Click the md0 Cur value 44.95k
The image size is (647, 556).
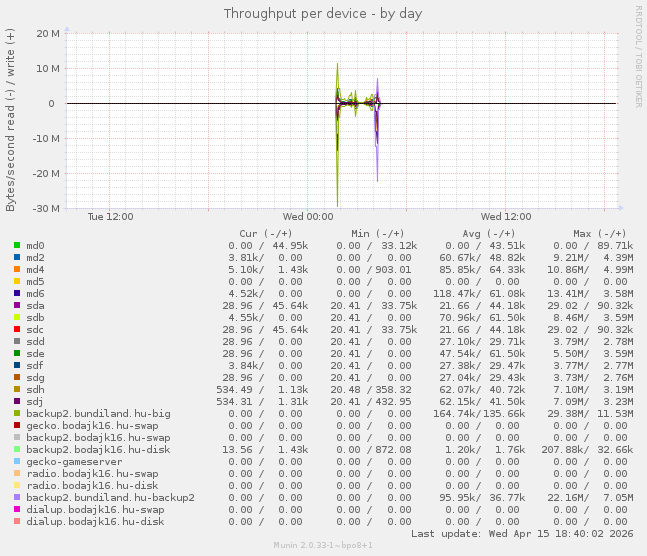[x=290, y=246]
